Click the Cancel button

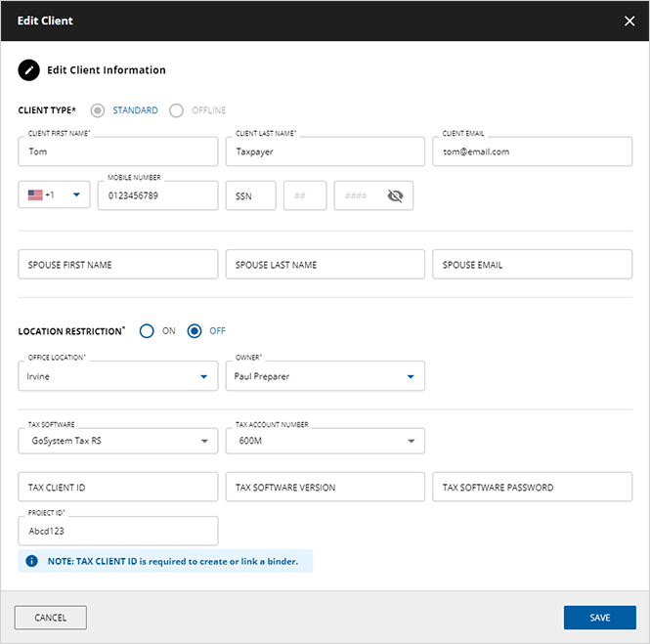51,618
